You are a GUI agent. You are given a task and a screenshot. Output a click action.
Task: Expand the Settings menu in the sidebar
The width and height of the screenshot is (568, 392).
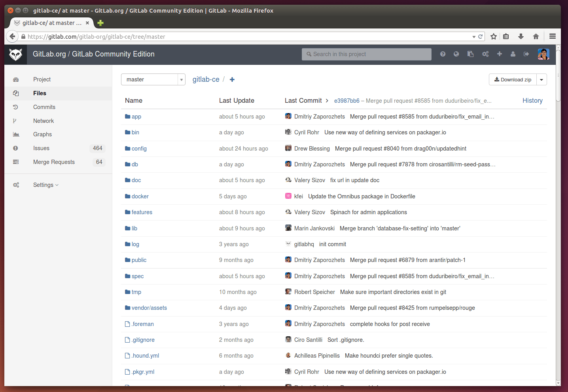45,185
